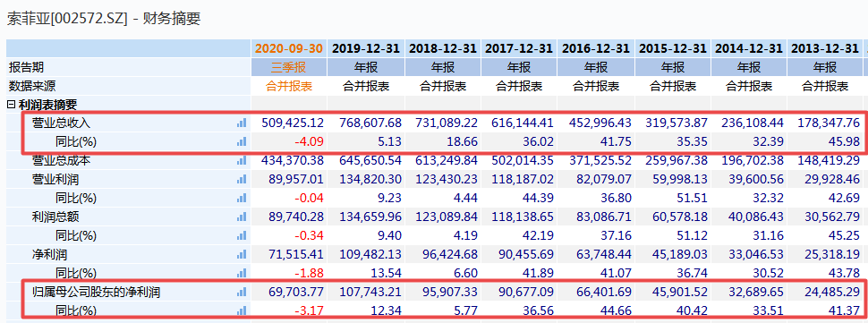The image size is (868, 323).
Task: Click the 三季报 report period cell
Action: 289,67
